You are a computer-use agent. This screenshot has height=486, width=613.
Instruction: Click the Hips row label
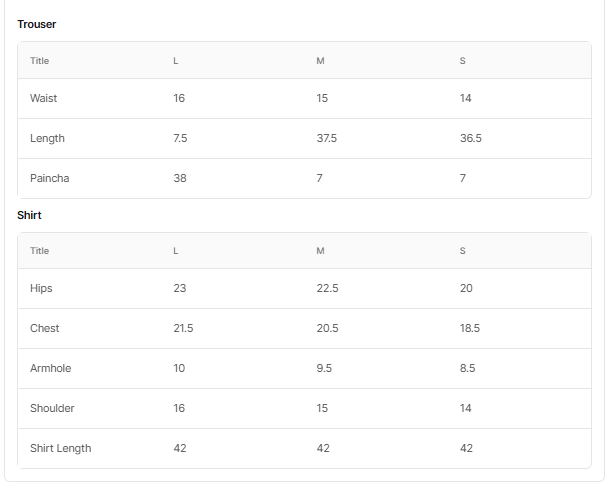coord(41,289)
